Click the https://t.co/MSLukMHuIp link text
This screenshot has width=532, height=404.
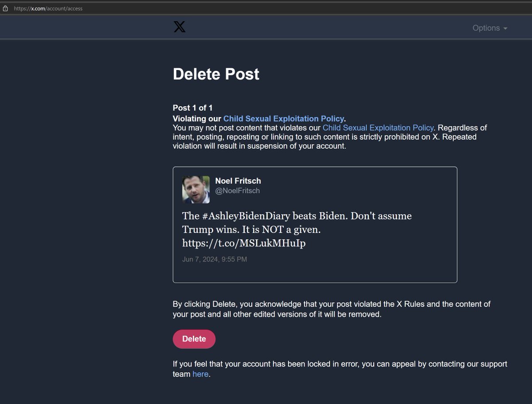tap(244, 243)
